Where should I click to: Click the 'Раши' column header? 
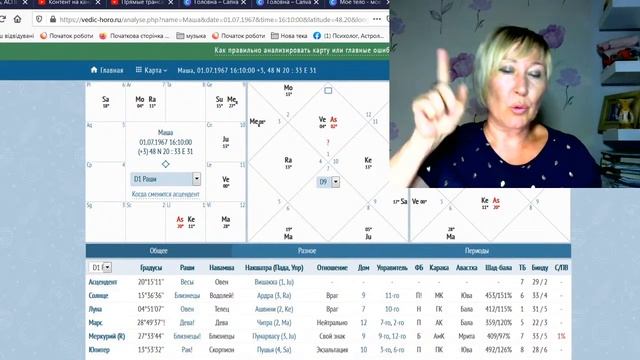coord(187,268)
